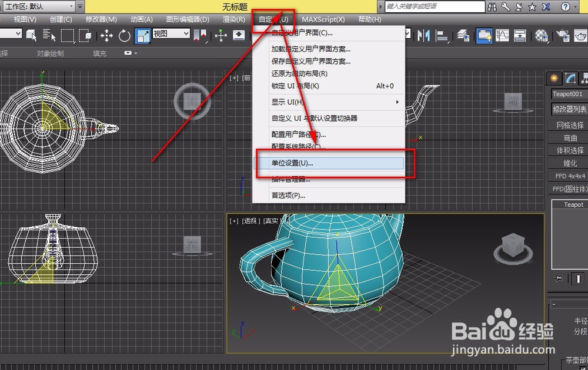Click the binoculars search icon
The height and width of the screenshot is (370, 588).
(492, 6)
